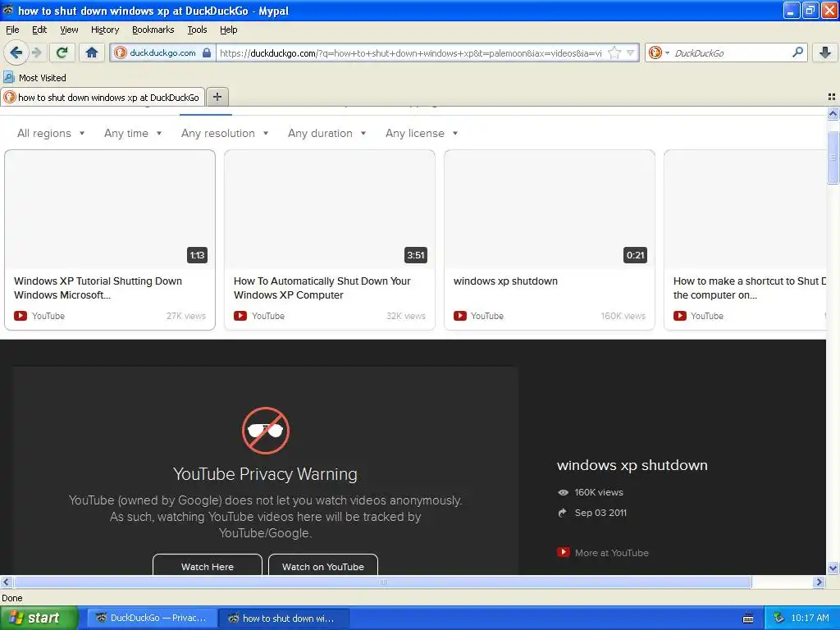Image resolution: width=840 pixels, height=630 pixels.
Task: Open the Tools menu
Action: [197, 30]
